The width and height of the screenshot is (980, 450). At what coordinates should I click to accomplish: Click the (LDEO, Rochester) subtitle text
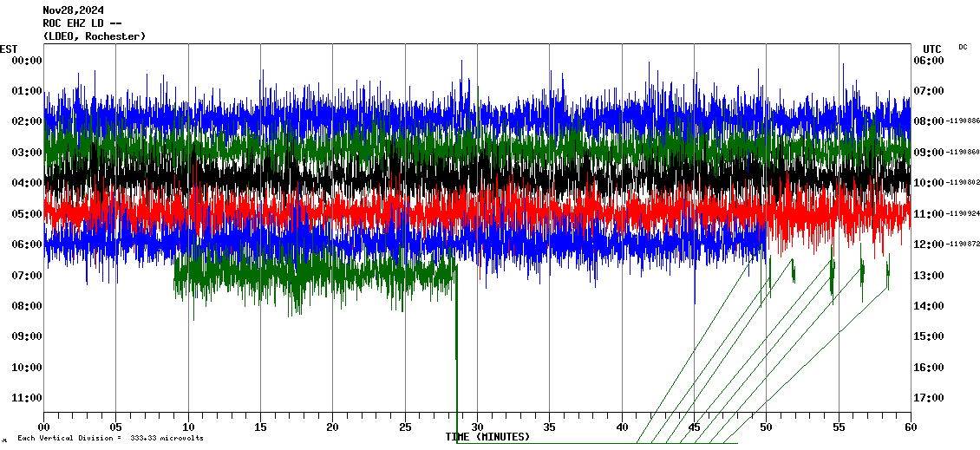[x=94, y=36]
